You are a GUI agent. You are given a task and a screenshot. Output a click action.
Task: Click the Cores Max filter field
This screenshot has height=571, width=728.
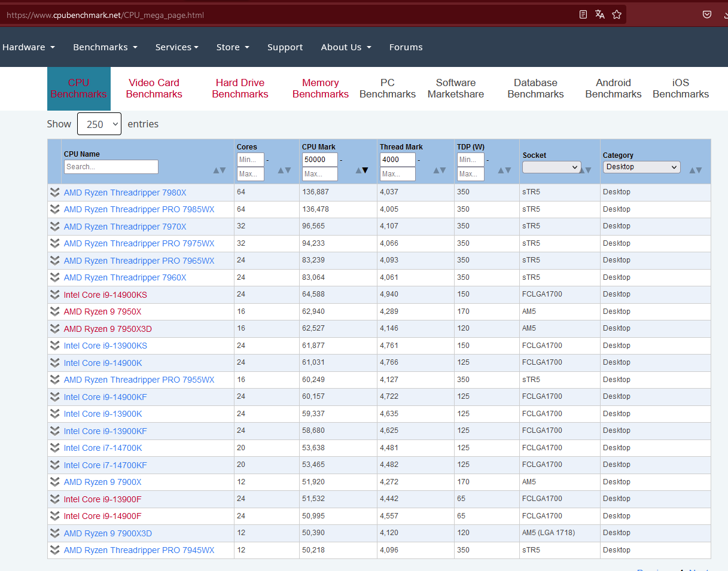point(251,174)
